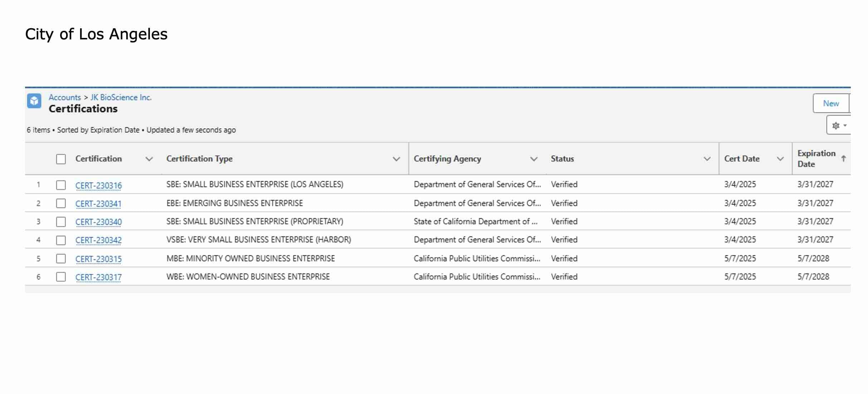Click the New button
The image size is (868, 394).
point(830,104)
